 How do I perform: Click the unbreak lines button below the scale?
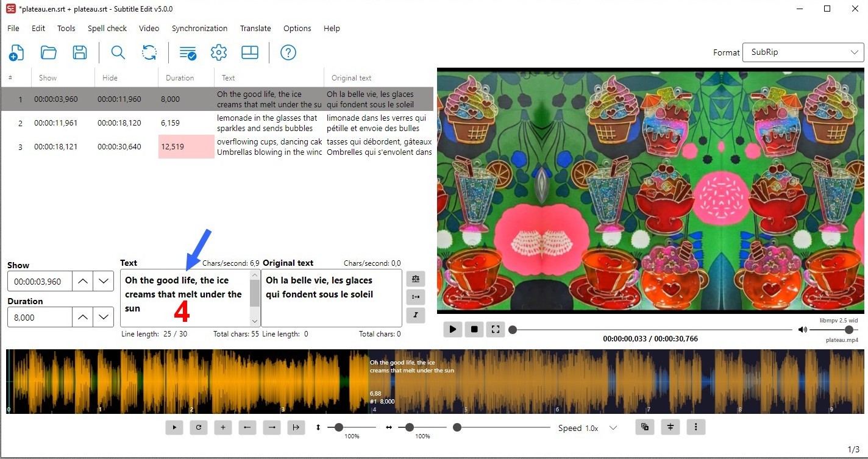pyautogui.click(x=416, y=297)
